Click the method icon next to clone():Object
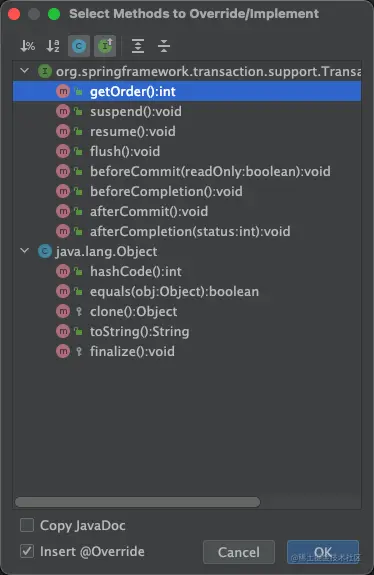Image resolution: width=374 pixels, height=575 pixels. [x=63, y=311]
